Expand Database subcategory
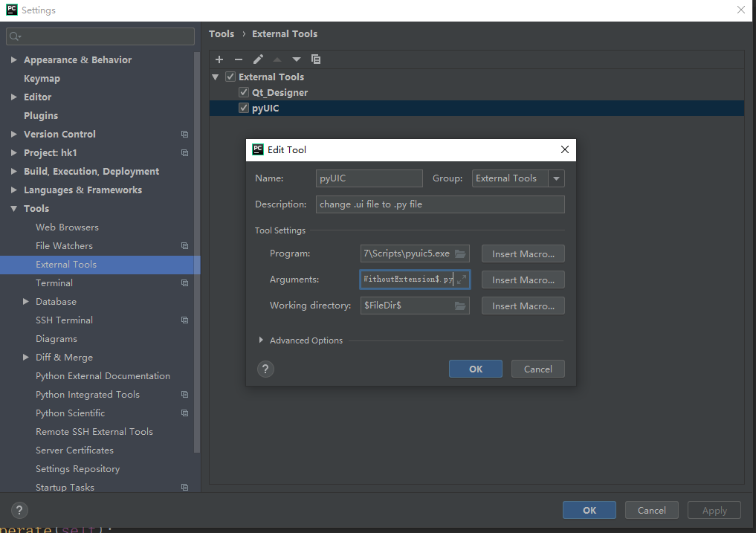 tap(26, 302)
